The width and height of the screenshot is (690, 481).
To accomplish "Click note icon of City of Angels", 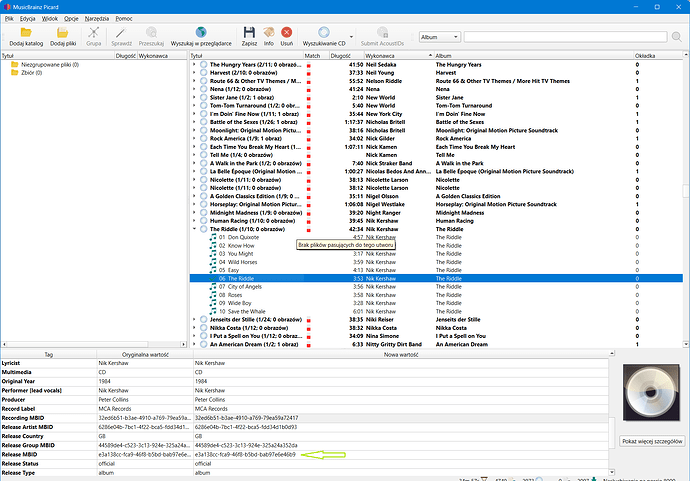I will click(213, 286).
